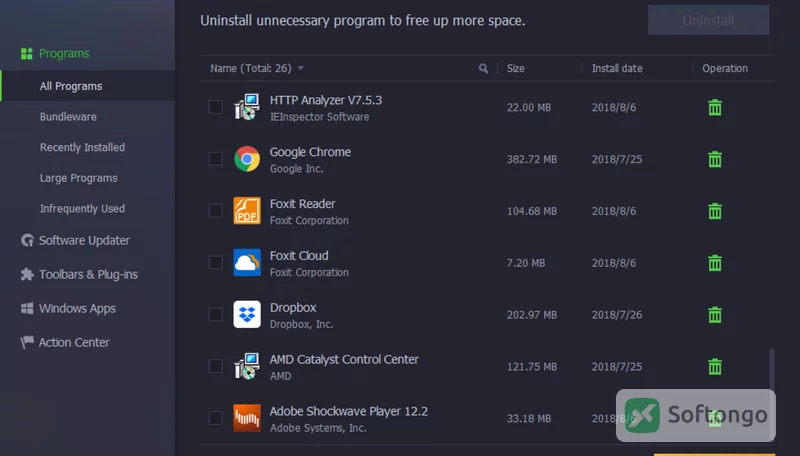Image resolution: width=800 pixels, height=456 pixels.
Task: Open the Programs section
Action: pos(64,54)
